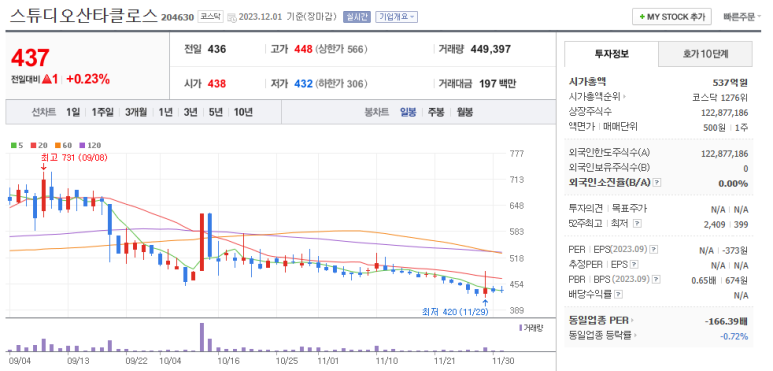Image resolution: width=773 pixels, height=371 pixels.
Task: Open the 동일업종 PER link
Action: [601, 320]
